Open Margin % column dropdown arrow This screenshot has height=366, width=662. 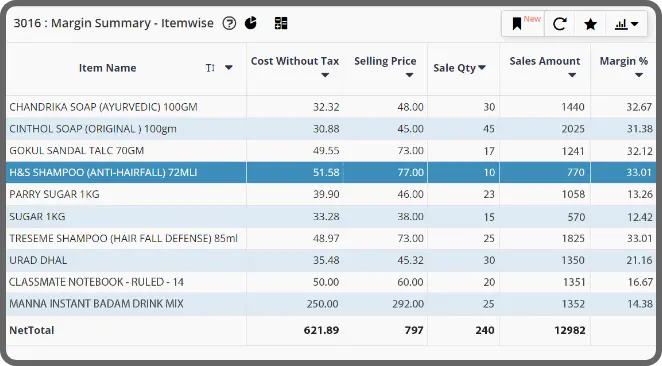coord(639,75)
